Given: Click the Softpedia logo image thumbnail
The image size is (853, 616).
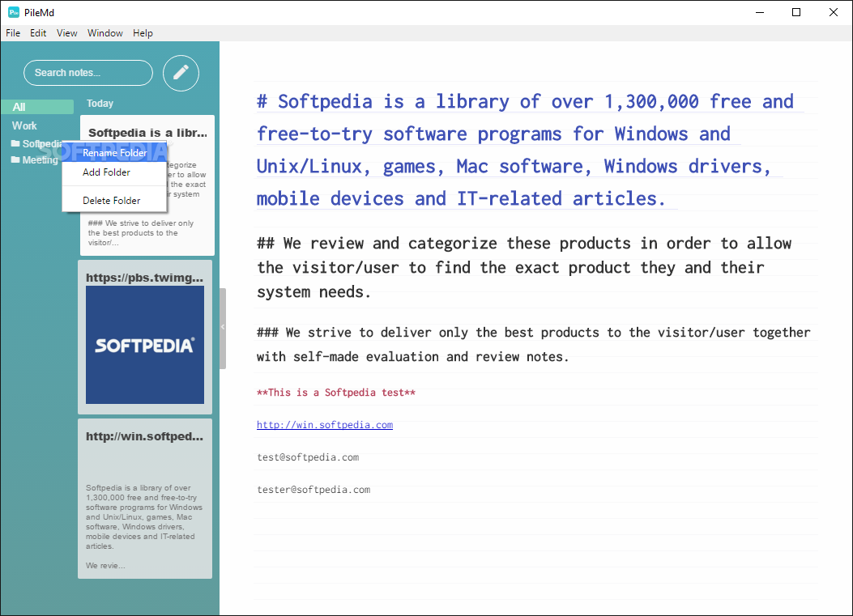Looking at the screenshot, I should click(145, 345).
